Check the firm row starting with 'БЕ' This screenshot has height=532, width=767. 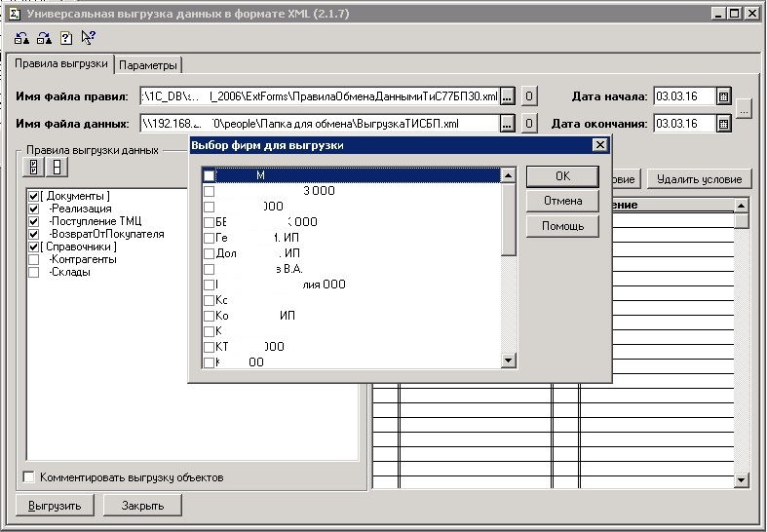click(x=209, y=222)
